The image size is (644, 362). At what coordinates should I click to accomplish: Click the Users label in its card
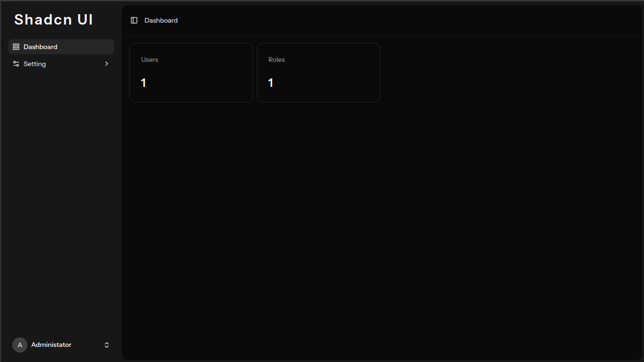pos(150,59)
